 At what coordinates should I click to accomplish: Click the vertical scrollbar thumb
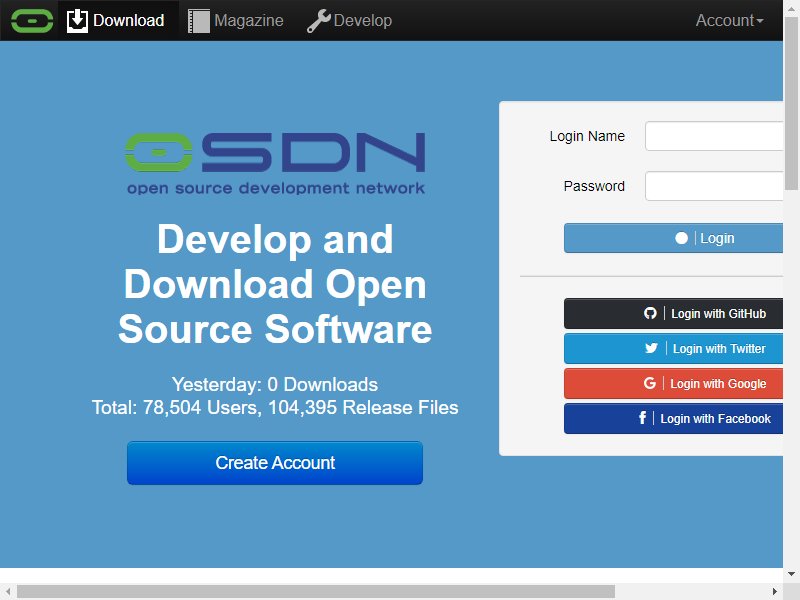(791, 104)
